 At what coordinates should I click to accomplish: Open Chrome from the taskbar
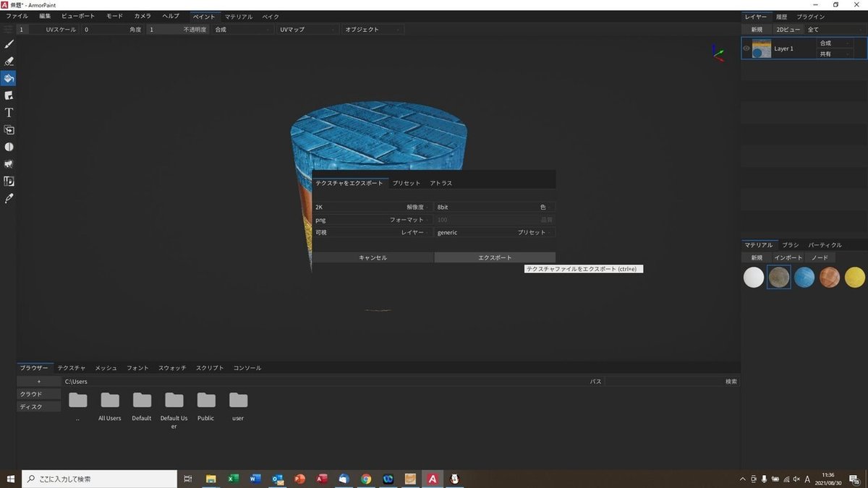click(366, 479)
